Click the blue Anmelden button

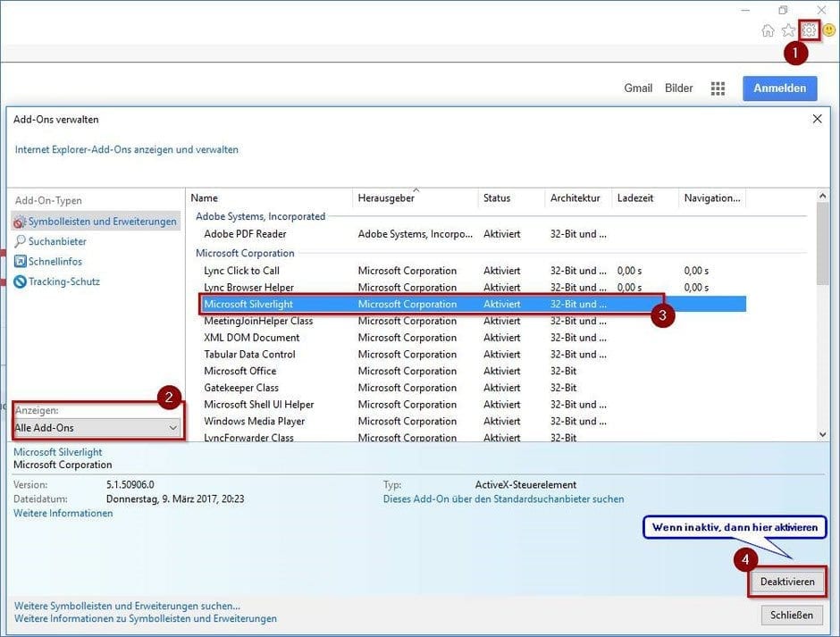pos(779,88)
